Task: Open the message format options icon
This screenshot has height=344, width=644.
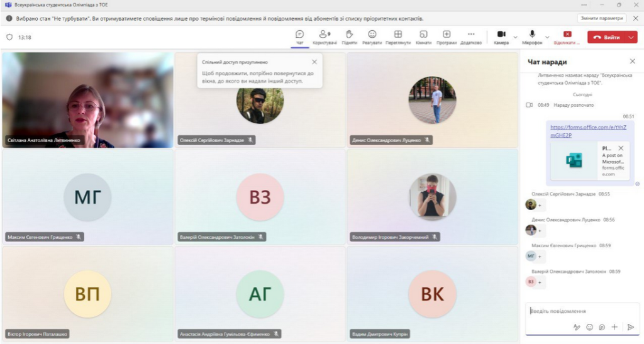Action: [577, 327]
